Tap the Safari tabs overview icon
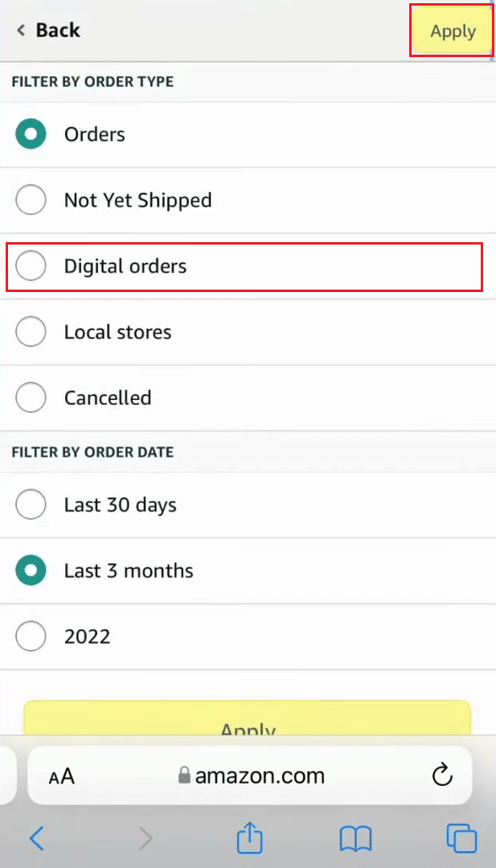The width and height of the screenshot is (496, 868). click(x=461, y=838)
